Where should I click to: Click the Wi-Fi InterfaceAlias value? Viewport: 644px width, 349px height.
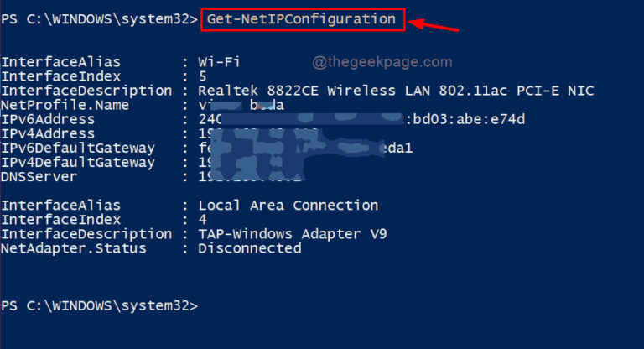click(x=219, y=62)
